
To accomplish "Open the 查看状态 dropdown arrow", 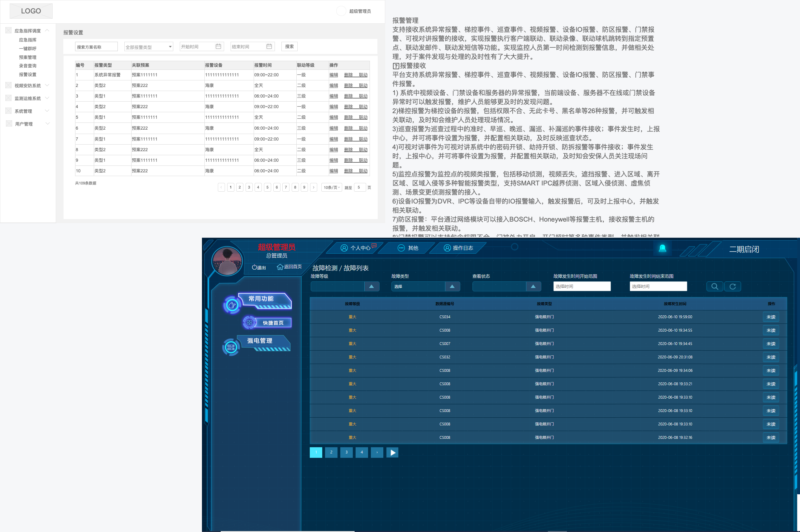I will (x=533, y=286).
